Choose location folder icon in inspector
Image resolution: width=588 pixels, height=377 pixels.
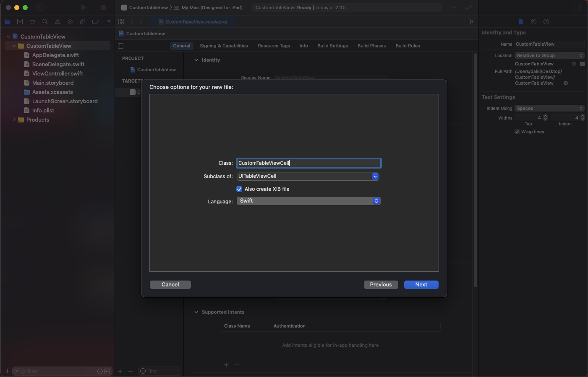pyautogui.click(x=583, y=64)
